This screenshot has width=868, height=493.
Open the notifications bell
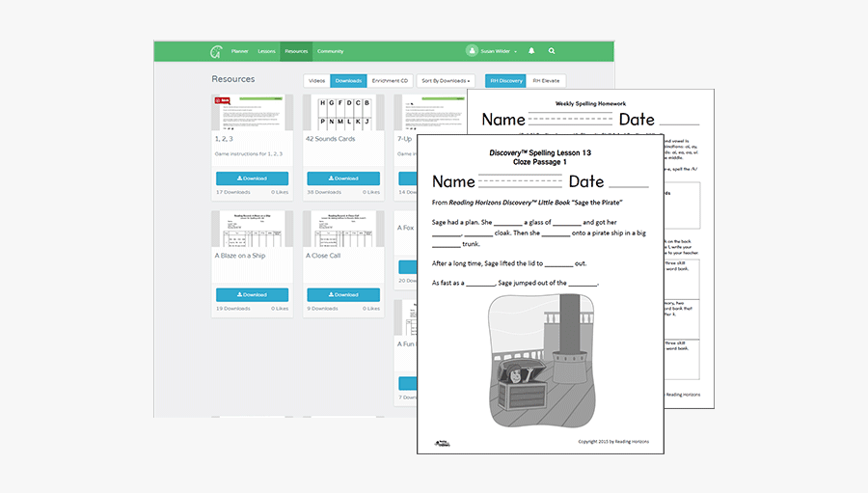[531, 51]
